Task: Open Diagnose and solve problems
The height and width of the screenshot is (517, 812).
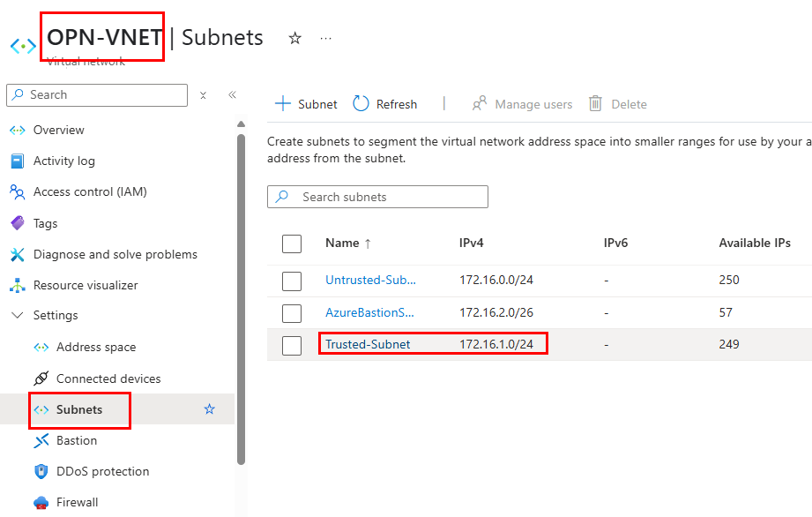Action: pyautogui.click(x=115, y=254)
